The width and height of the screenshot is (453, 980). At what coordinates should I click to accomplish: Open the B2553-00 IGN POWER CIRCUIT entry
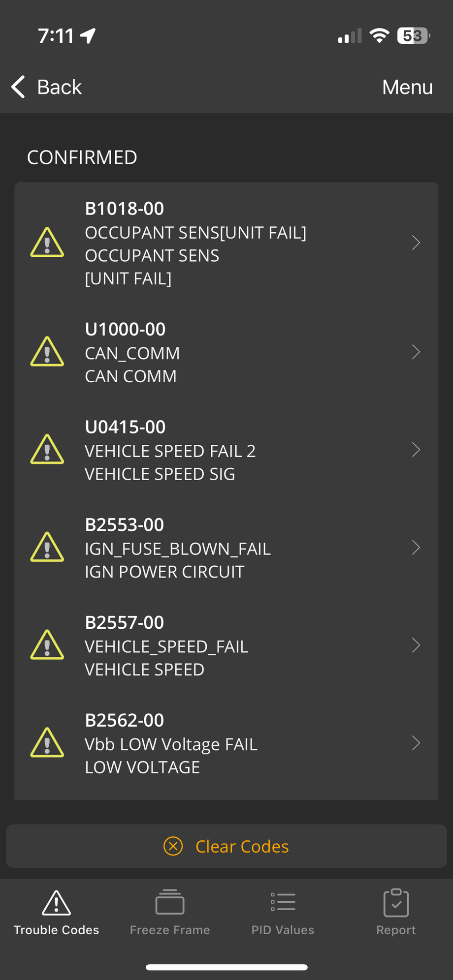(x=226, y=548)
